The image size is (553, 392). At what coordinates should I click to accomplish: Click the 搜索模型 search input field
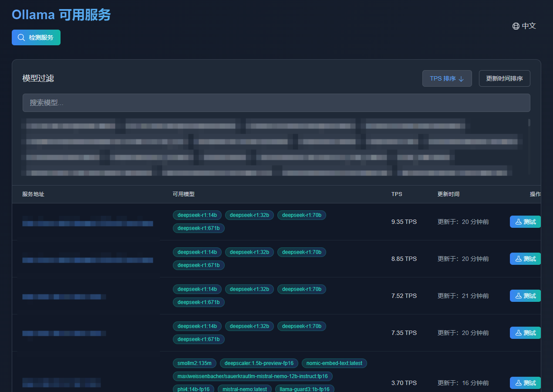point(276,103)
